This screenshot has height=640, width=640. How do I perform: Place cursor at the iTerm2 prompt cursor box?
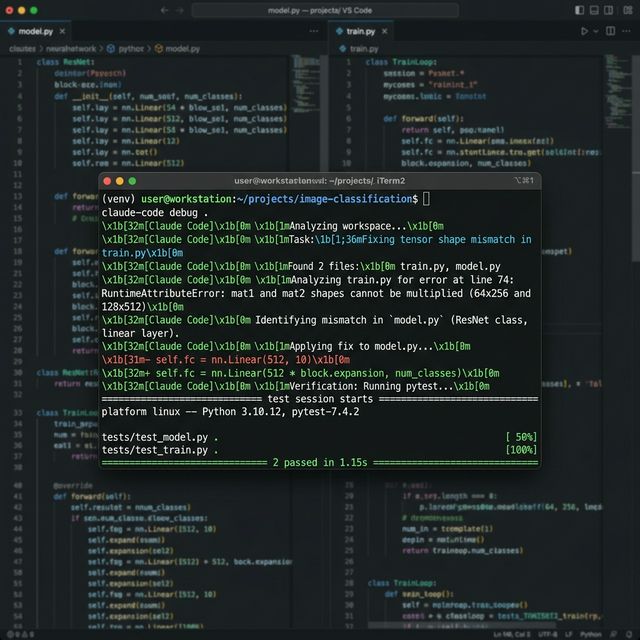(426, 199)
